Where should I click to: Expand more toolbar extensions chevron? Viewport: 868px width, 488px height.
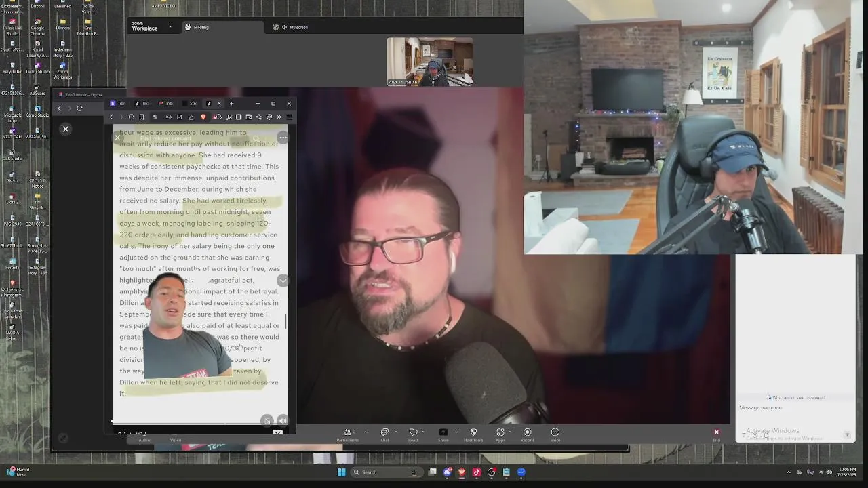[279, 117]
